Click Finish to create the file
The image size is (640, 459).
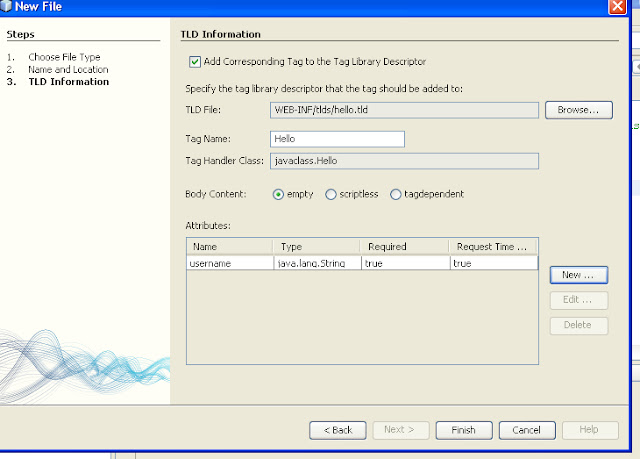point(464,430)
